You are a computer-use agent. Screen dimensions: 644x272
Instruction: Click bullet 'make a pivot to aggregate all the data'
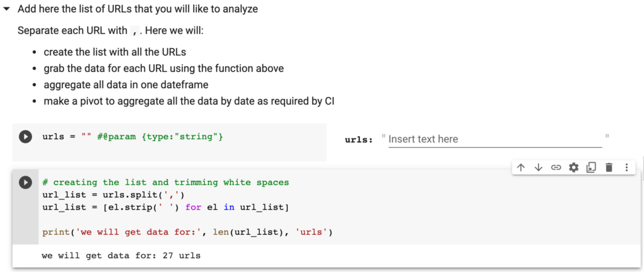point(189,101)
